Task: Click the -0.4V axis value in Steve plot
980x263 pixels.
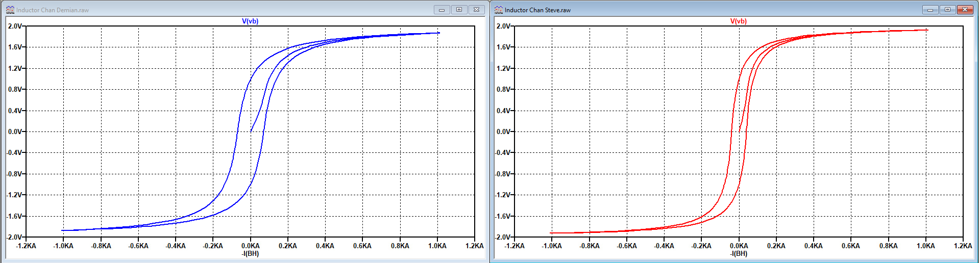Action: [x=503, y=152]
